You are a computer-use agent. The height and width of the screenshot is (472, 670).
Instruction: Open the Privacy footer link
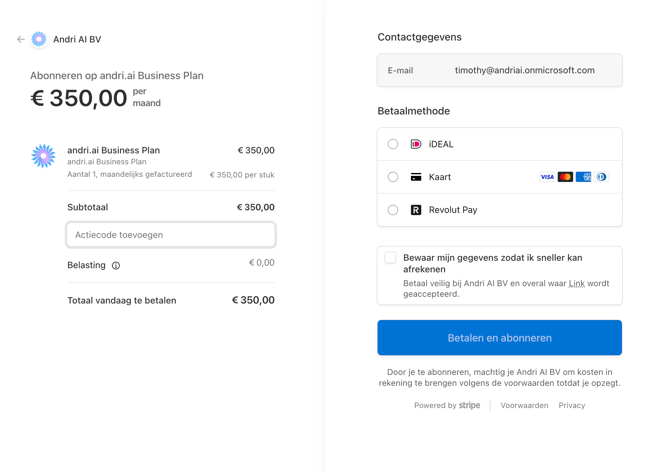[572, 406]
